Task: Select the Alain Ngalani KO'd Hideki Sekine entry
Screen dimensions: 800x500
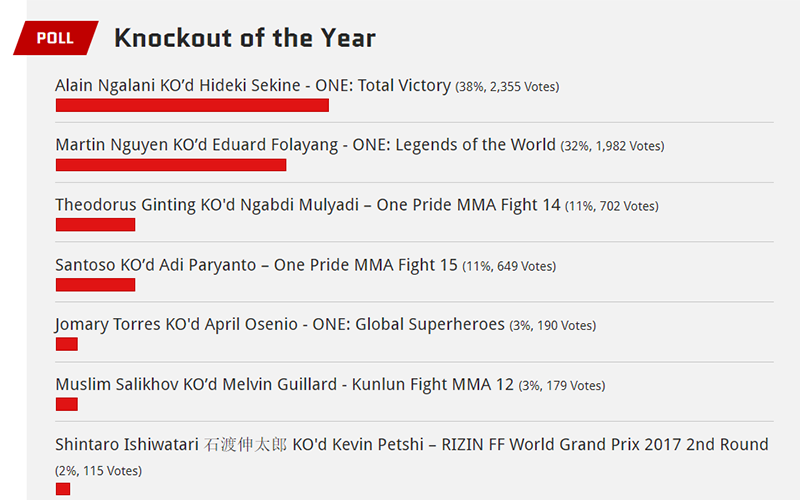Action: tap(253, 85)
